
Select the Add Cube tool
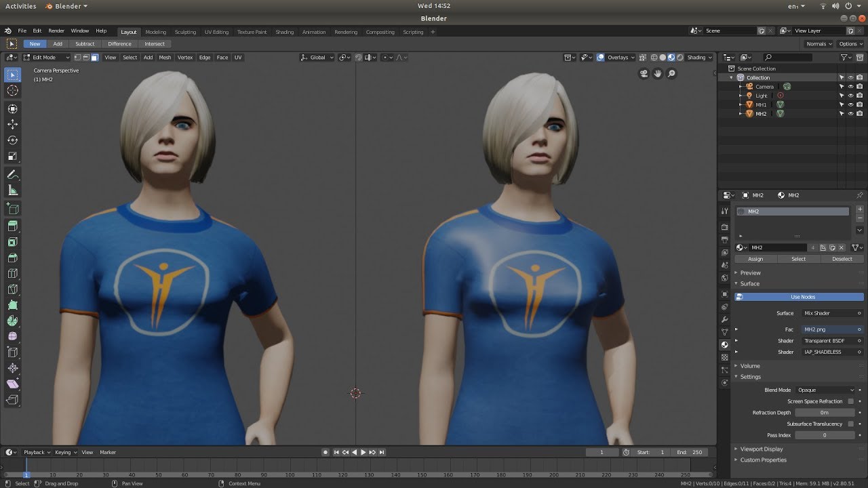pos(13,209)
